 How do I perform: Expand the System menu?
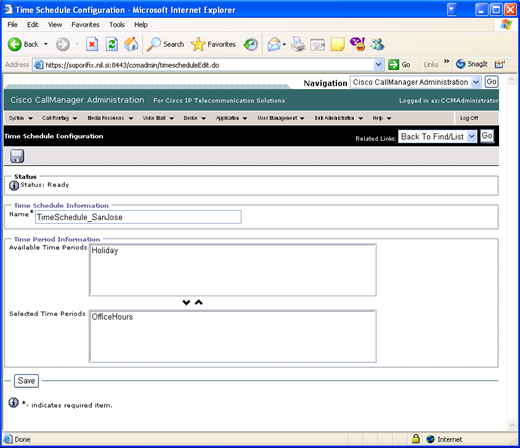click(x=21, y=118)
